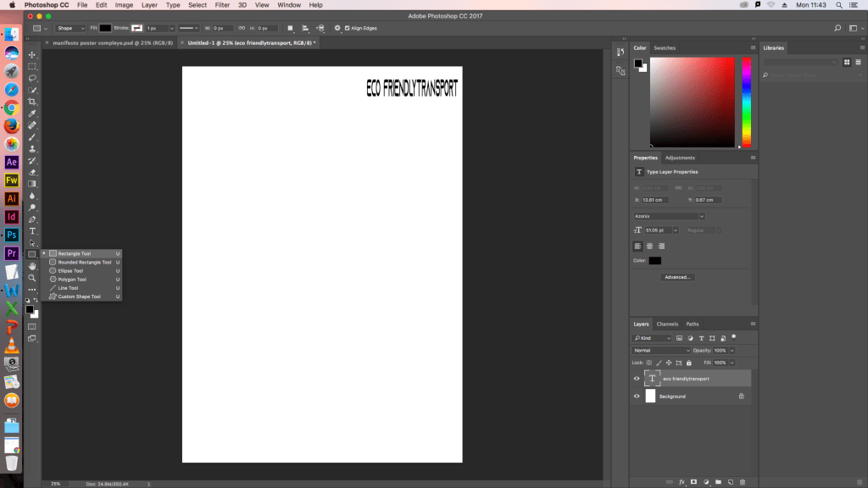Uncheck the Align Edges checkbox
Screen dimensions: 868x488
tap(347, 28)
